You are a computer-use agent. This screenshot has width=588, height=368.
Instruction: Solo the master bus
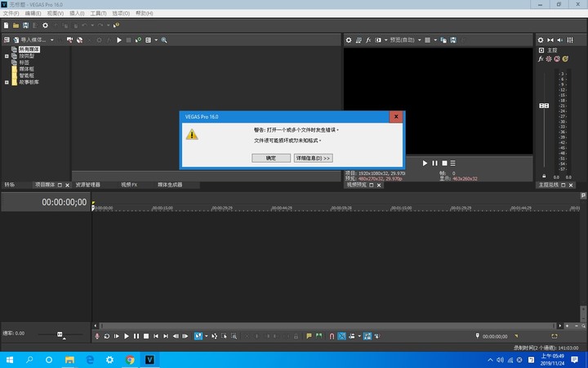565,59
